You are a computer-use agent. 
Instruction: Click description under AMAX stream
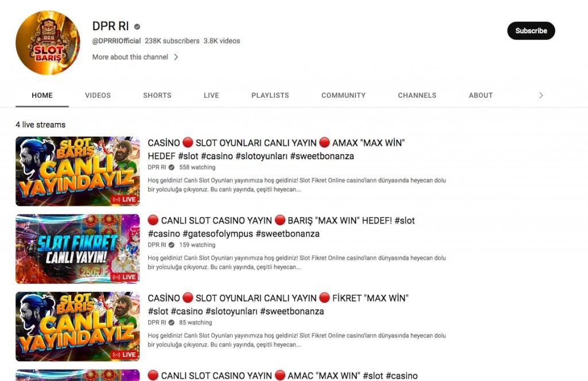tap(297, 185)
